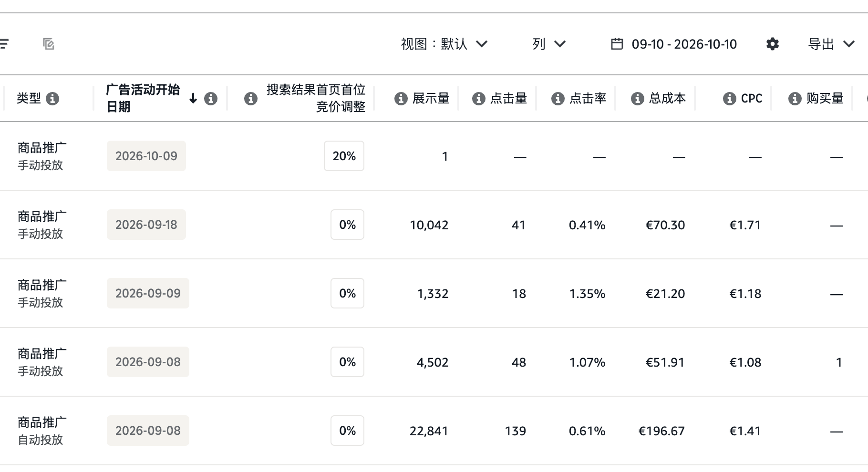Select CPC value €1.71

click(x=745, y=225)
